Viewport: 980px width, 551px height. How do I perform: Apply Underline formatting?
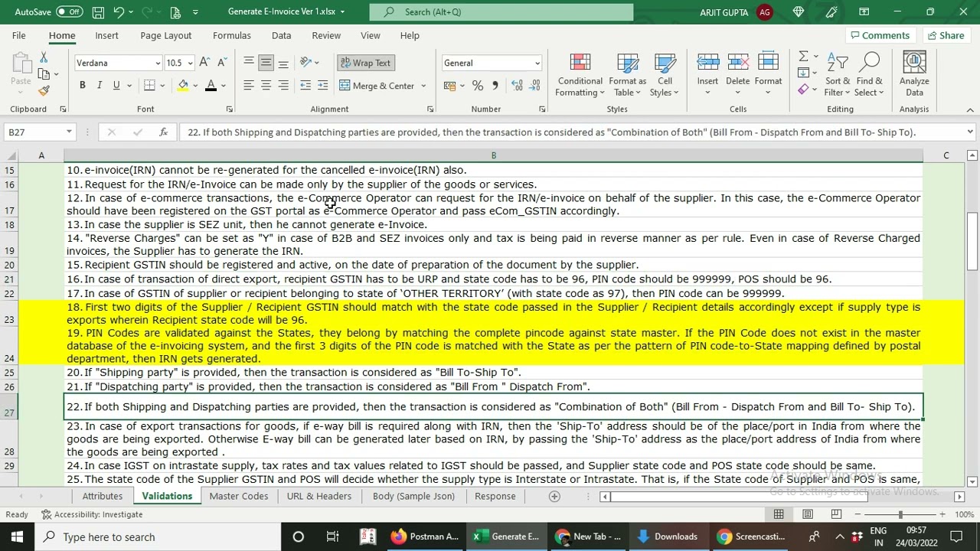(116, 86)
